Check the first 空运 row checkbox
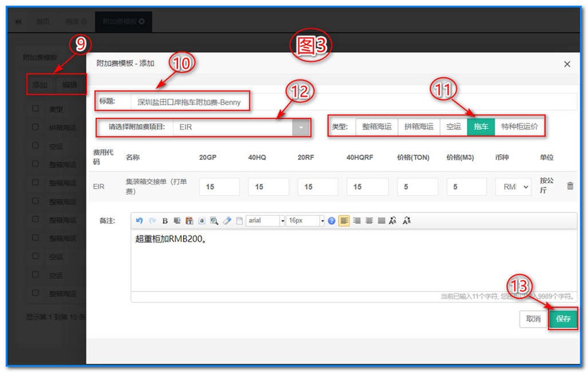 point(34,146)
